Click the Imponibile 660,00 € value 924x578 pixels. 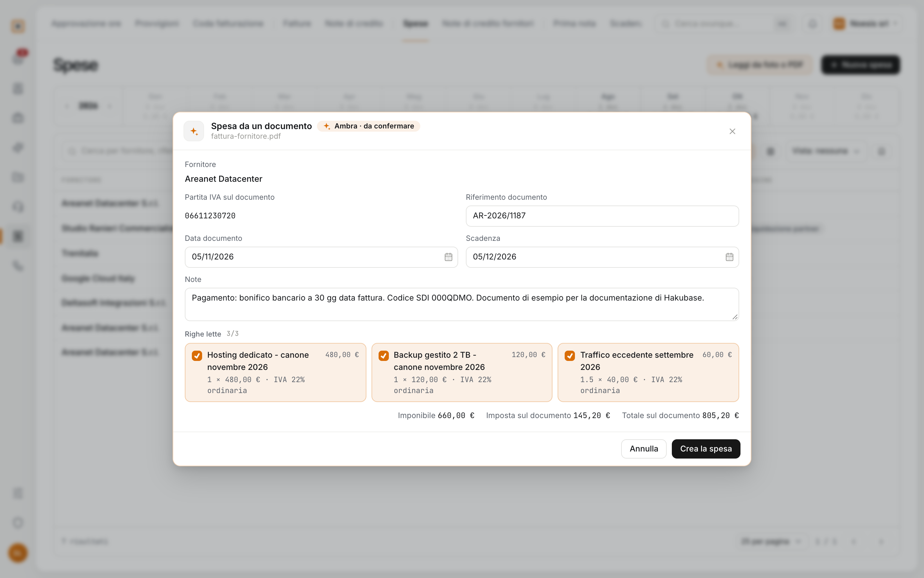456,416
